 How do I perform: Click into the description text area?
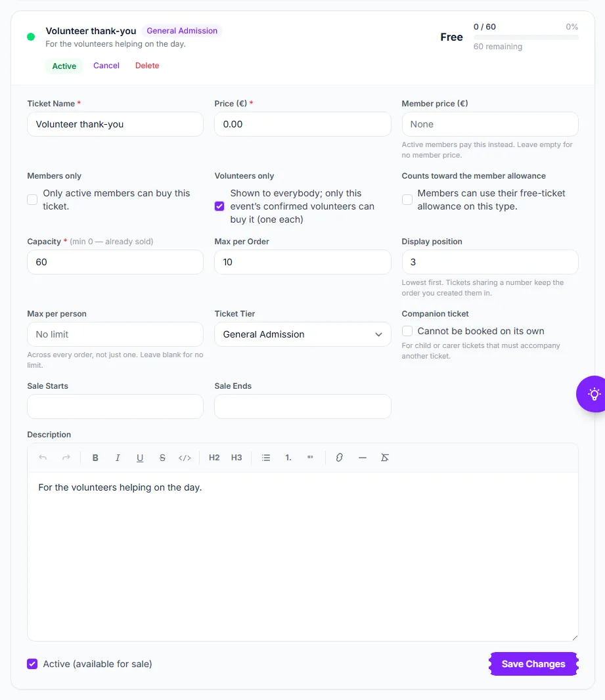303,557
